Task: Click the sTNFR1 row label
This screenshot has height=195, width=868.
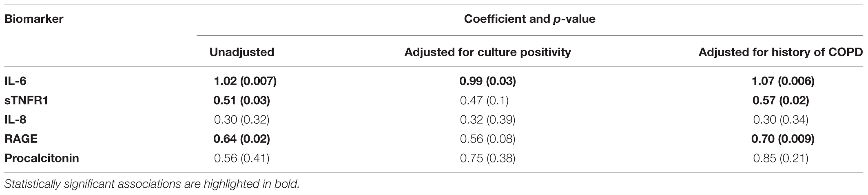Action: (x=27, y=101)
